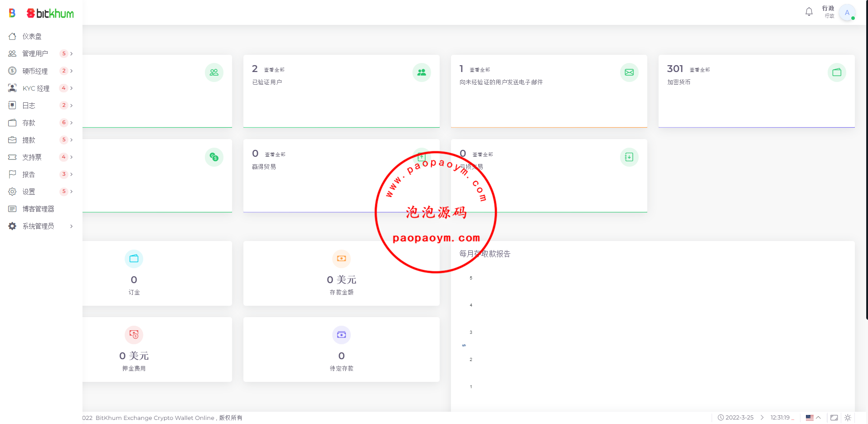Toggle the light/dark theme sun icon
The width and height of the screenshot is (868, 424).
(x=848, y=418)
